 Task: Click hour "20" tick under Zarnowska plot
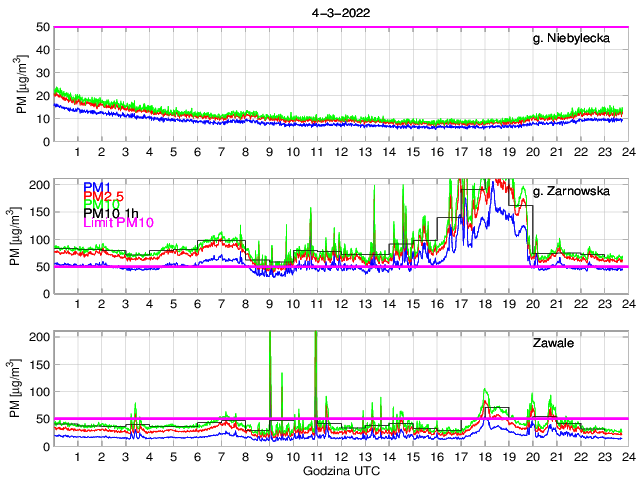point(533,304)
